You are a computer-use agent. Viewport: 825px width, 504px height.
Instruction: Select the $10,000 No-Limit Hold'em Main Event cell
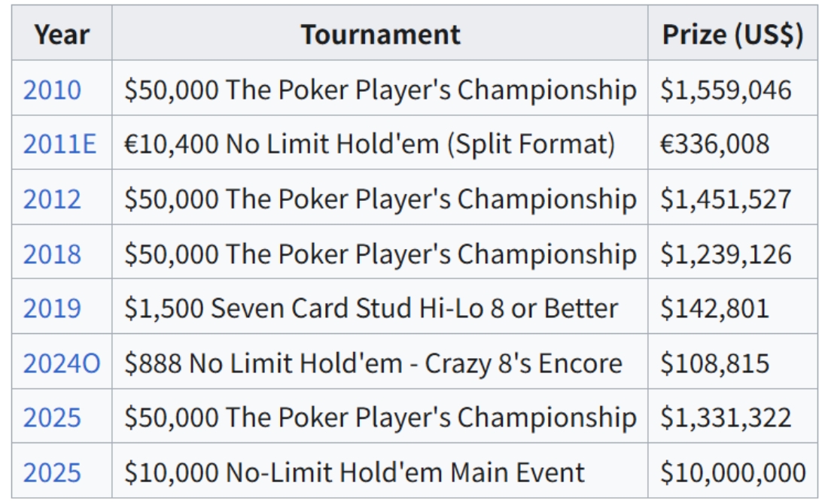coord(355,472)
